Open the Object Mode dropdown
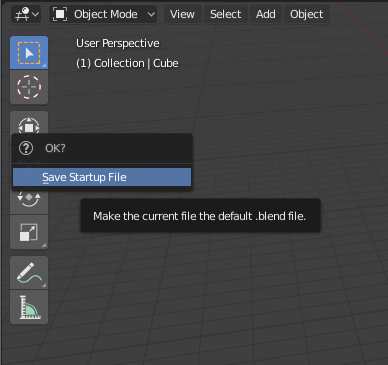 [x=103, y=14]
